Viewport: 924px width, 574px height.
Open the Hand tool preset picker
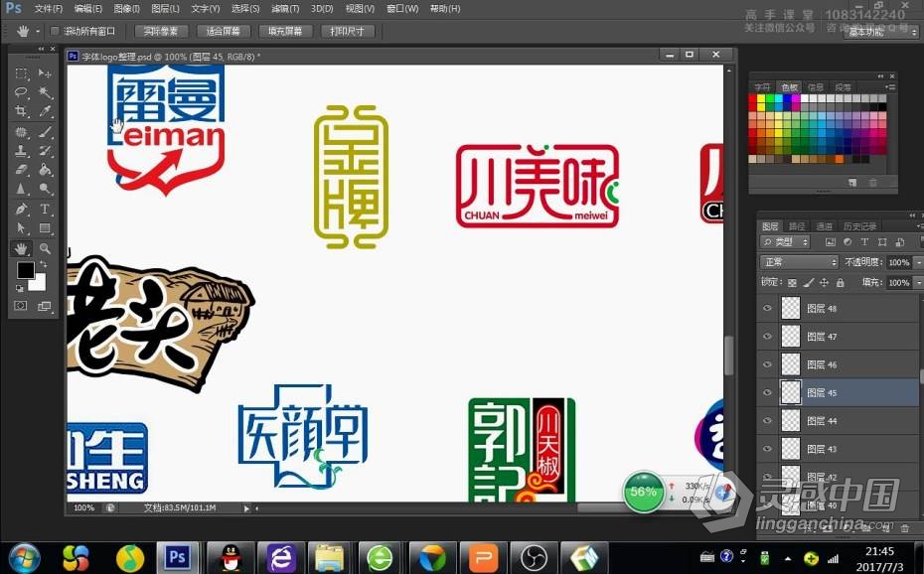[x=38, y=31]
